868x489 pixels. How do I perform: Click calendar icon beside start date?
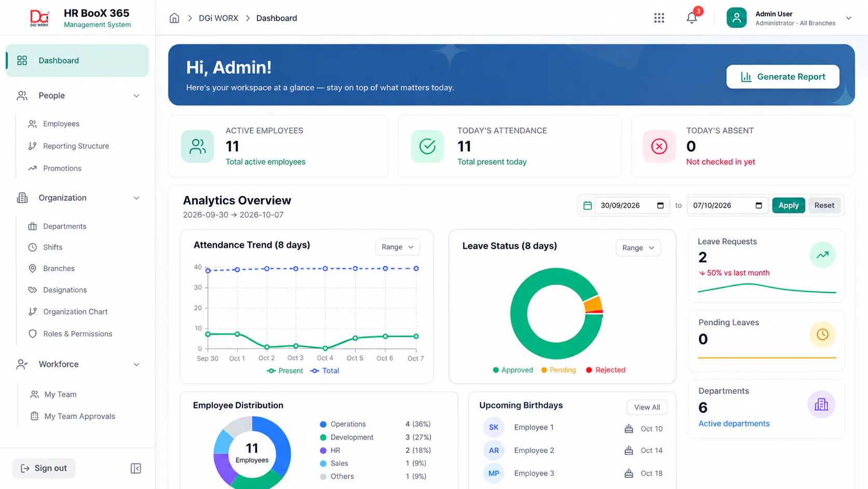(x=587, y=205)
